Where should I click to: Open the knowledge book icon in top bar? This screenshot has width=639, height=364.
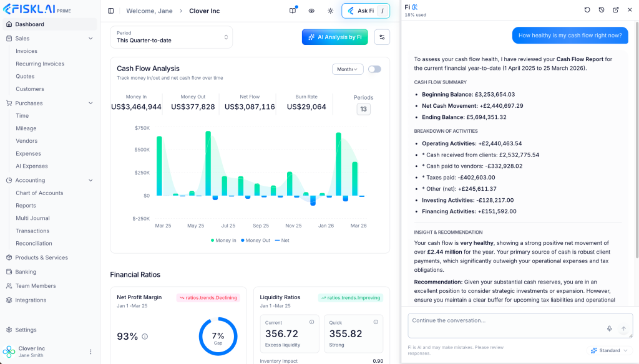292,11
